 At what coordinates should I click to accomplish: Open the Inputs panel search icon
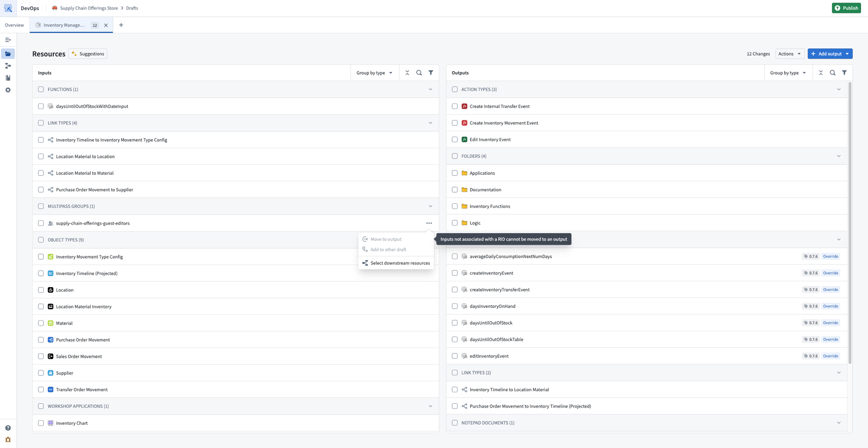tap(419, 73)
